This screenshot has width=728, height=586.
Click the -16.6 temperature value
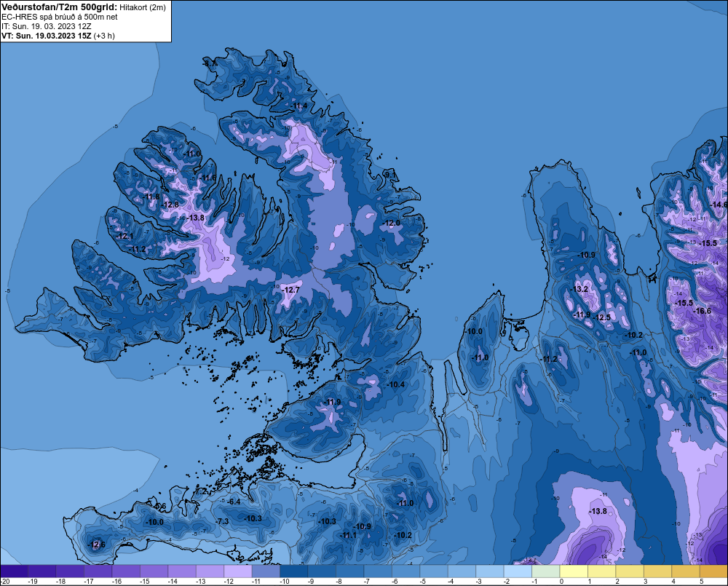pos(703,311)
